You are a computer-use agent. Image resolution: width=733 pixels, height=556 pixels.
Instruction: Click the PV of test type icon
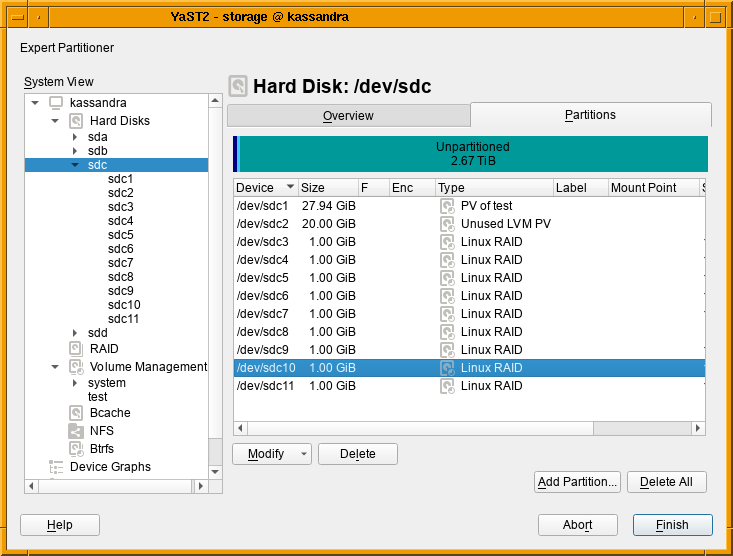[x=447, y=206]
